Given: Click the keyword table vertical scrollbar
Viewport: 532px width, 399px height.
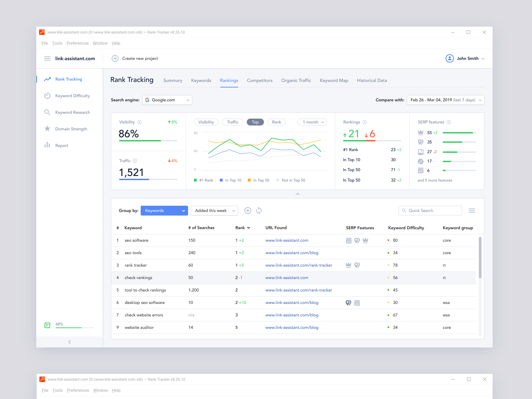Looking at the screenshot, I should tap(480, 258).
